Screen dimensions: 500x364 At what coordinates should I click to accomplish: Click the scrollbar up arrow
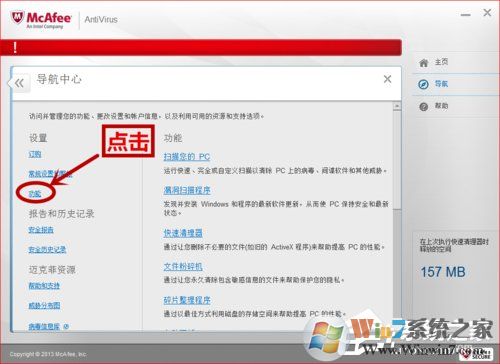pyautogui.click(x=397, y=106)
